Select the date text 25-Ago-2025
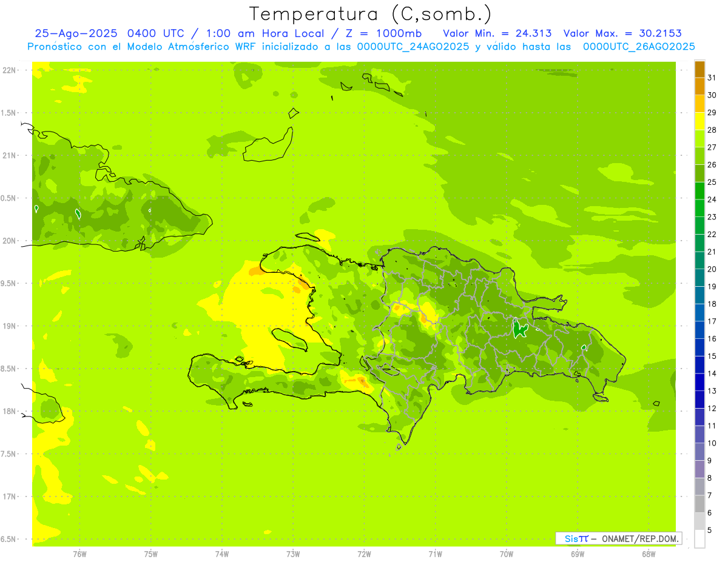 point(76,33)
